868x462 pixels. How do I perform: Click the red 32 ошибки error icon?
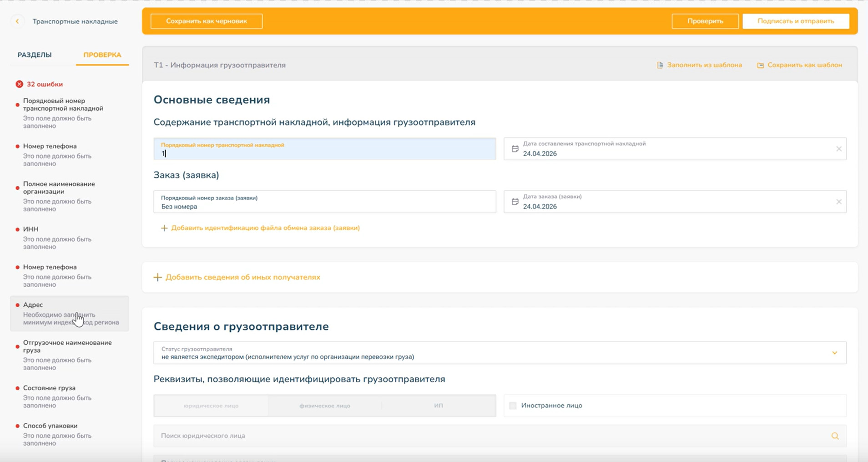coord(19,84)
